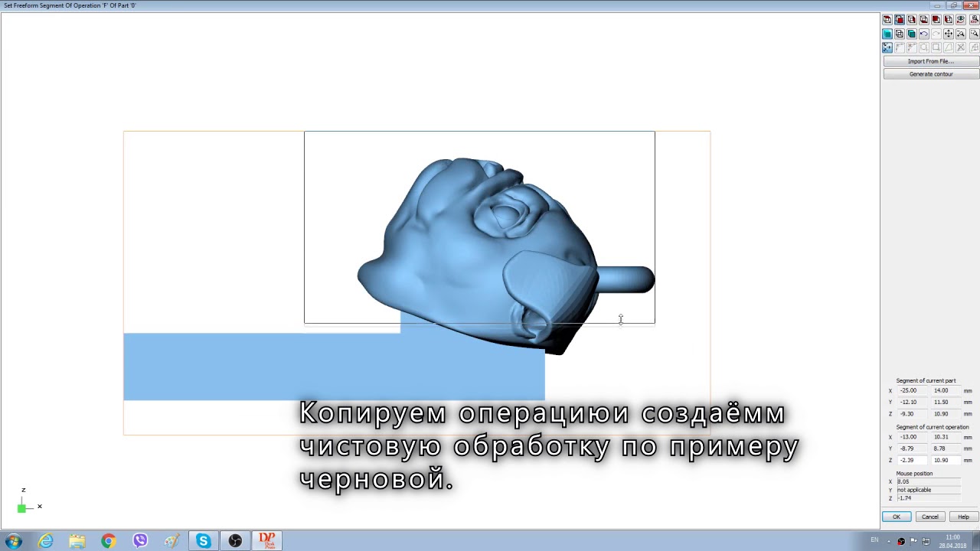
Task: Select the third cube view with right face red
Action: 912,19
